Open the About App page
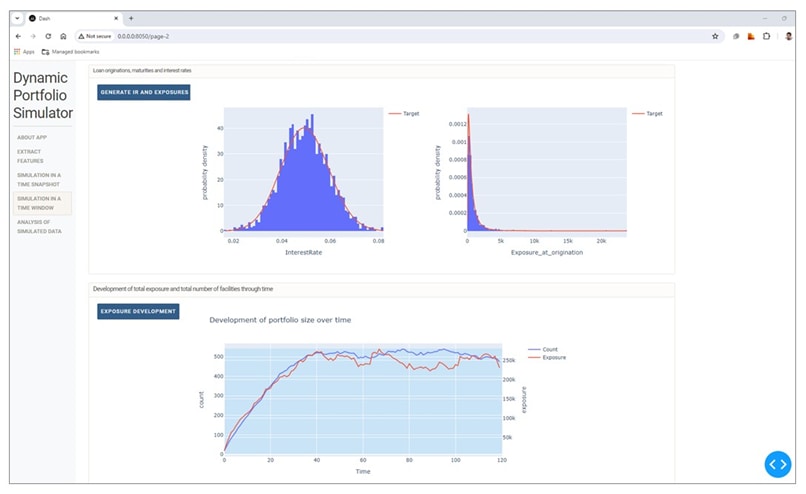 [32, 137]
